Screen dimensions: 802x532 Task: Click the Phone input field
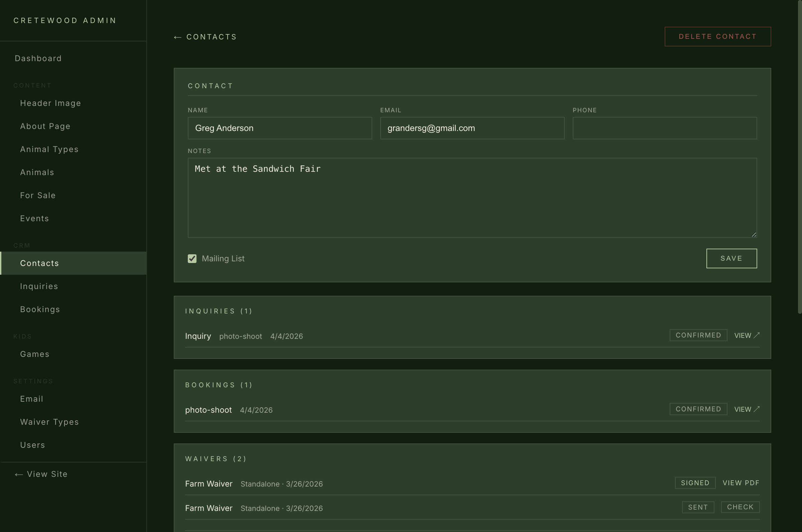coord(664,128)
